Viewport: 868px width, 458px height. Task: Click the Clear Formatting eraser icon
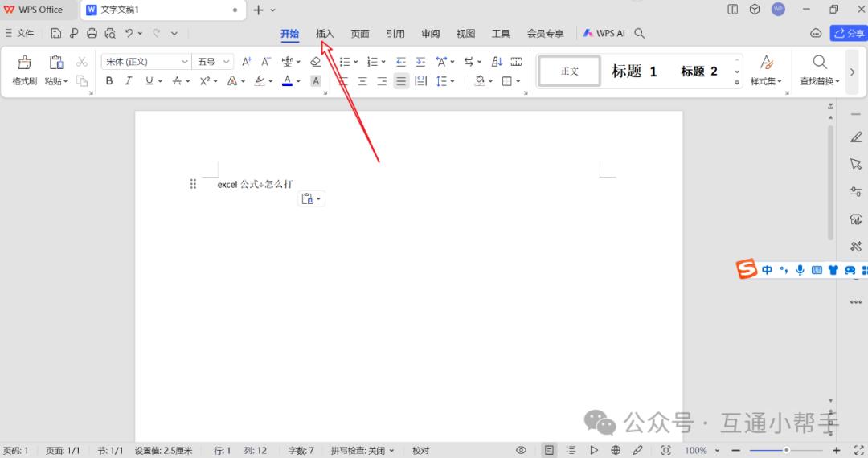coord(316,61)
